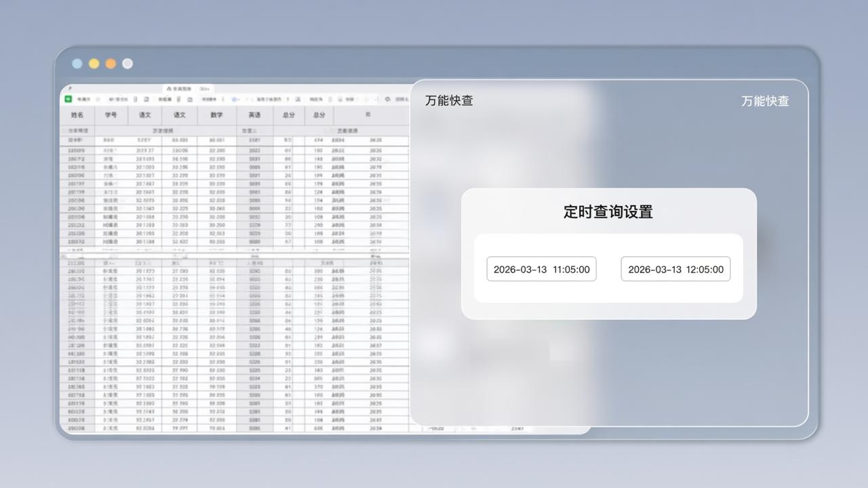
Task: Select the 语文 header beside 学号
Action: point(144,115)
